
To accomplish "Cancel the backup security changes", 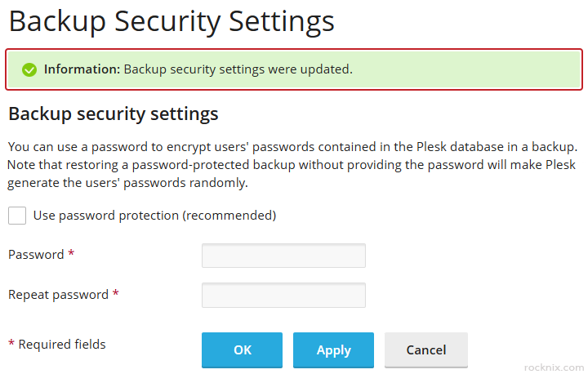I will point(425,350).
